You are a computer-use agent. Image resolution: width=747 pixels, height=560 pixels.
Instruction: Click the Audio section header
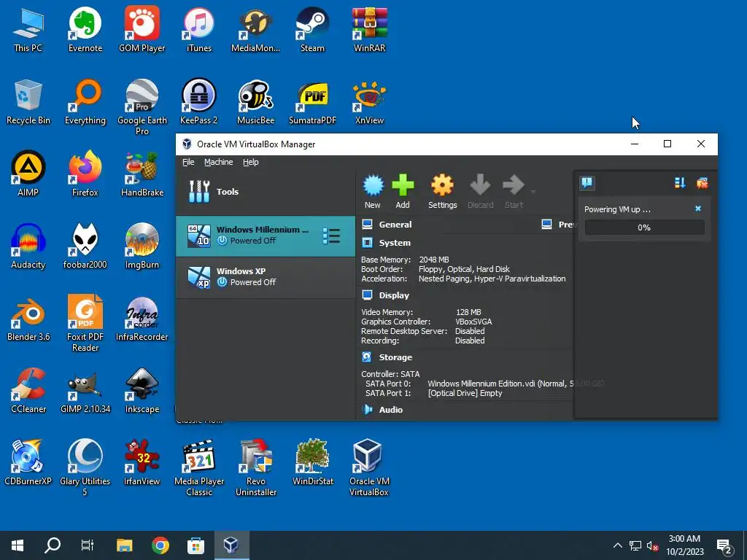[x=391, y=410]
